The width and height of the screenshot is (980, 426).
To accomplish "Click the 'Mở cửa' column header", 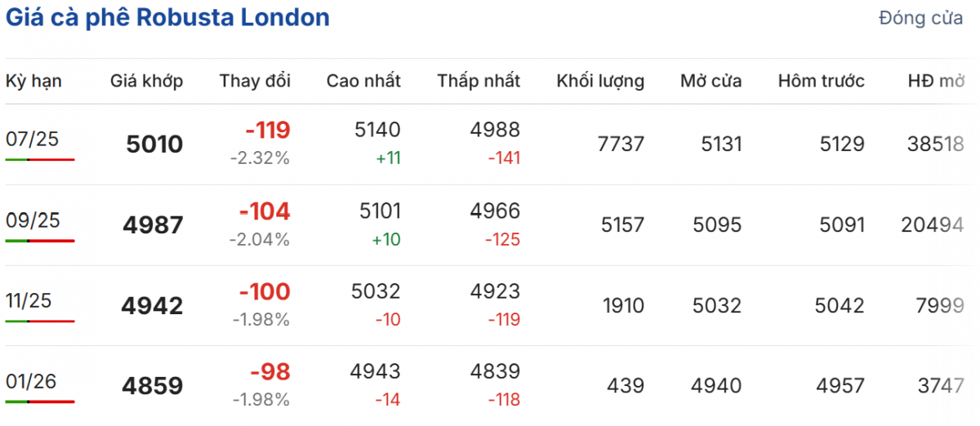I will click(710, 81).
